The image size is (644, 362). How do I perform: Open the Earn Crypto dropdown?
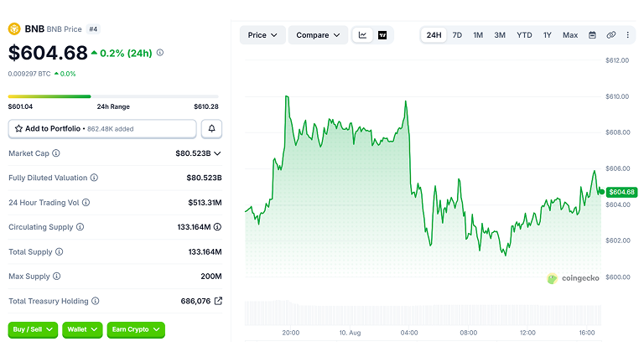click(136, 329)
